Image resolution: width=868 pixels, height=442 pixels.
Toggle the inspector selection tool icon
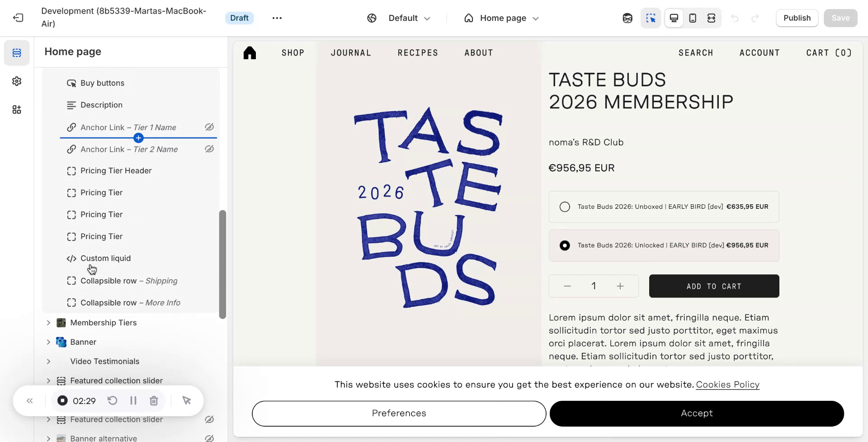click(651, 18)
